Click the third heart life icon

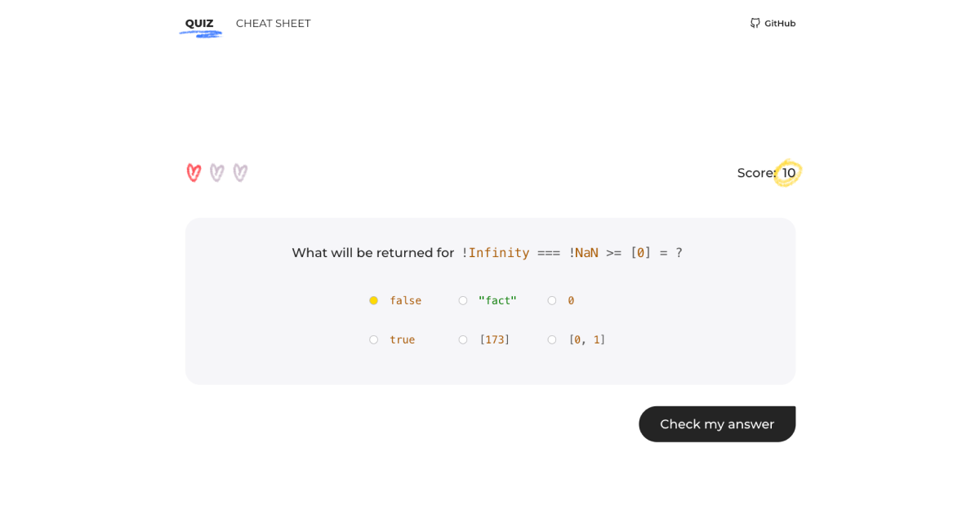pyautogui.click(x=239, y=172)
